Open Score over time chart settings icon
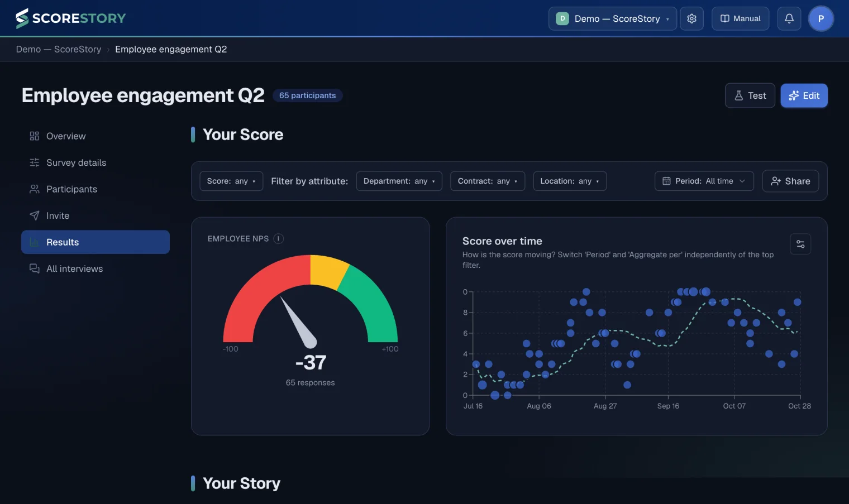The image size is (849, 504). pos(800,244)
